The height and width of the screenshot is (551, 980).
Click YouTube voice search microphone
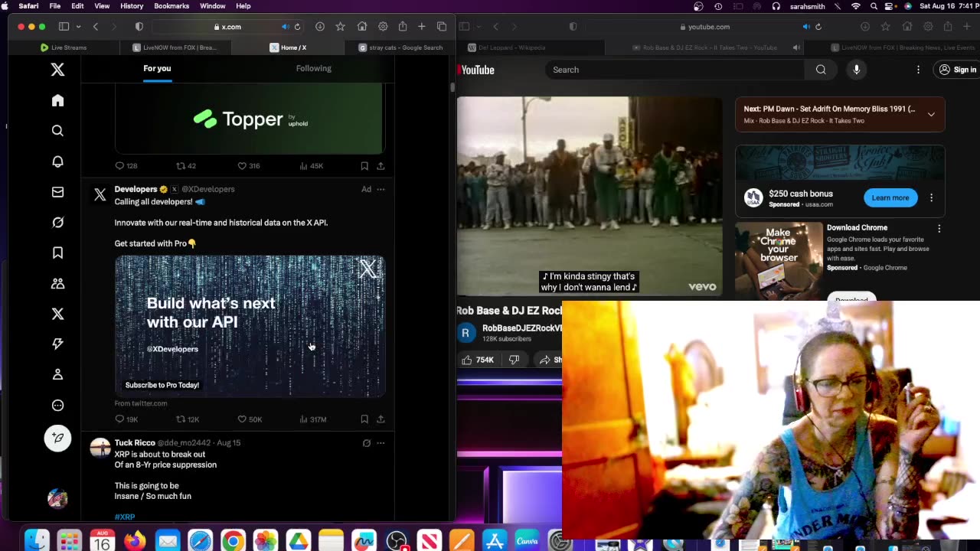tap(856, 70)
